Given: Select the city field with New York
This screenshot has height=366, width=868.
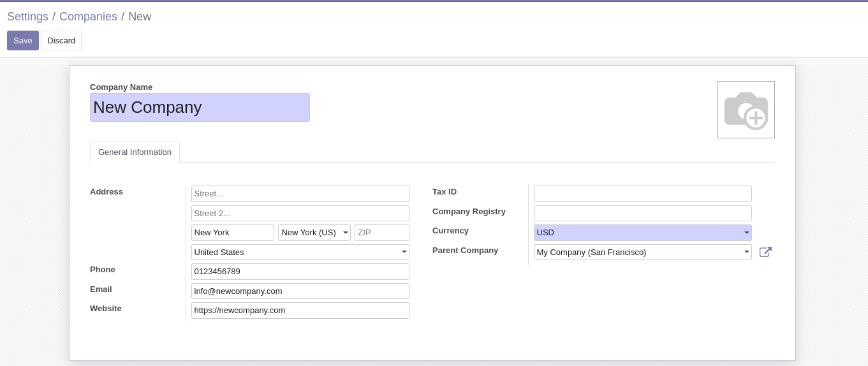Looking at the screenshot, I should tap(233, 233).
